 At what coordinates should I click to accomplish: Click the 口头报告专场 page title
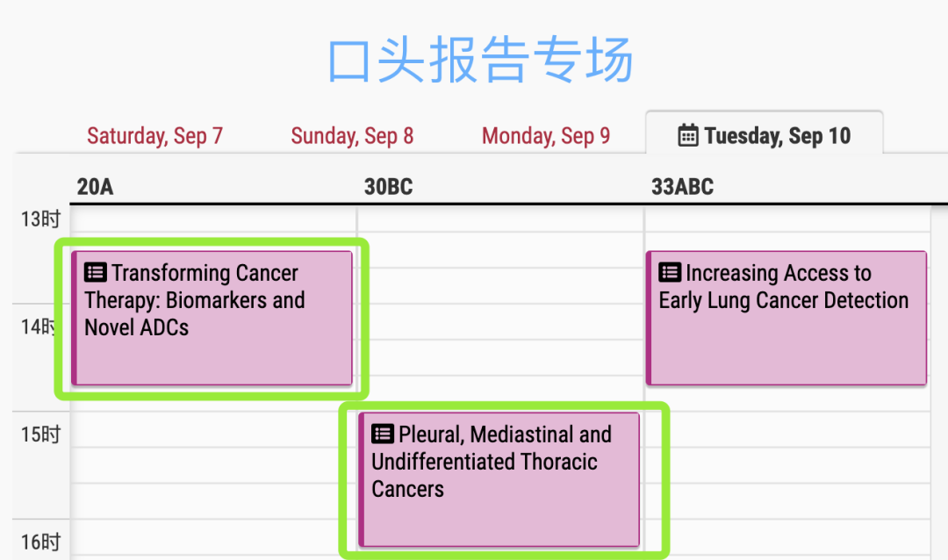click(480, 60)
